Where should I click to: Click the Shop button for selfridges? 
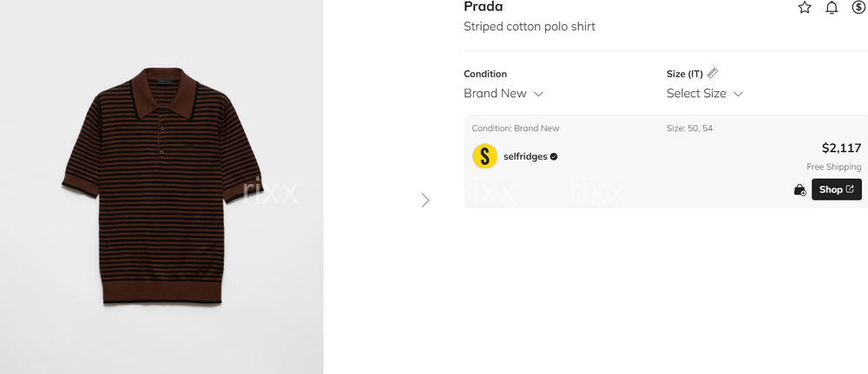coord(836,189)
